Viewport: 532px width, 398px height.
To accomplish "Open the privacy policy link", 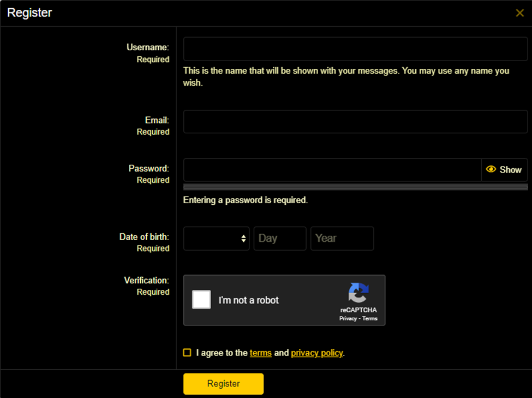I will 316,353.
